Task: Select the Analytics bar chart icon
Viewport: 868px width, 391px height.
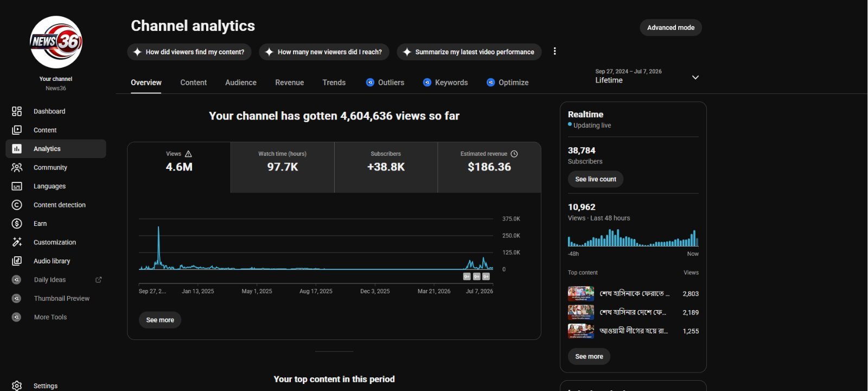Action: pos(17,149)
